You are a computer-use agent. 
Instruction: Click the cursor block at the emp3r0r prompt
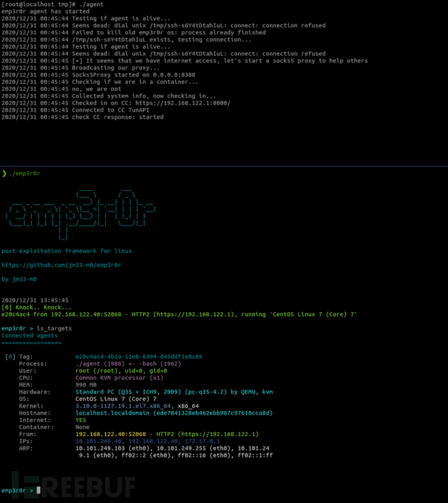38,490
